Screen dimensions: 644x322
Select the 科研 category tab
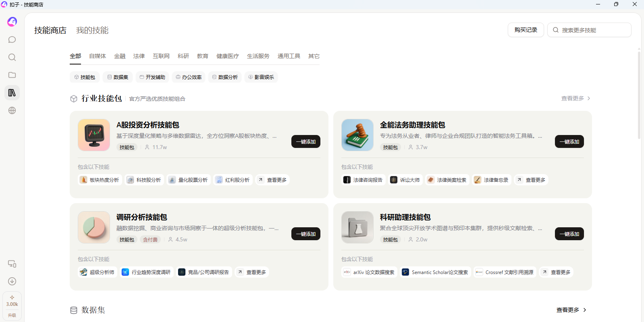[183, 56]
